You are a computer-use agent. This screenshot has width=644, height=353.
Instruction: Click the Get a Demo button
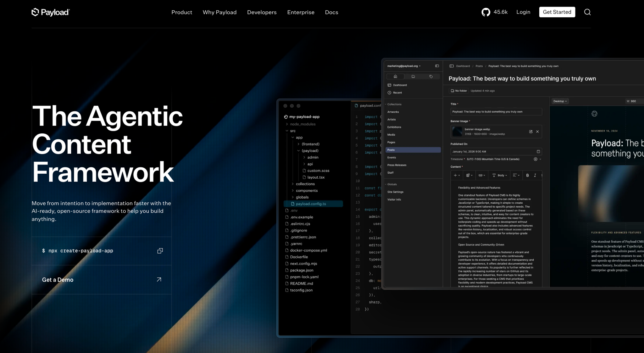tap(102, 280)
